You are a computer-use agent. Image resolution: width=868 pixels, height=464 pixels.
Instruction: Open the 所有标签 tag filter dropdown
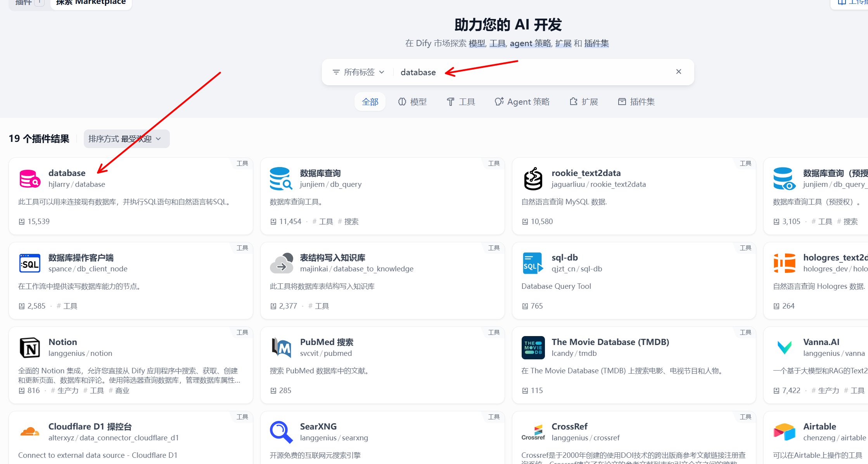click(x=358, y=72)
